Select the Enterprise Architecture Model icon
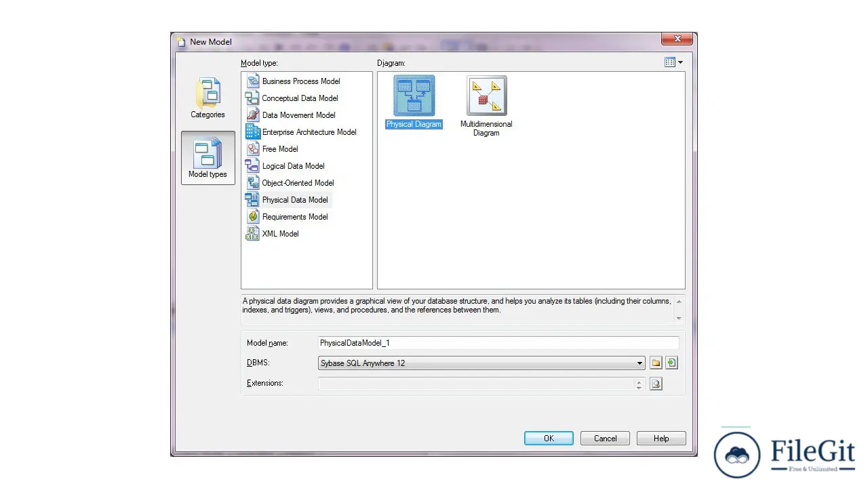 252,131
